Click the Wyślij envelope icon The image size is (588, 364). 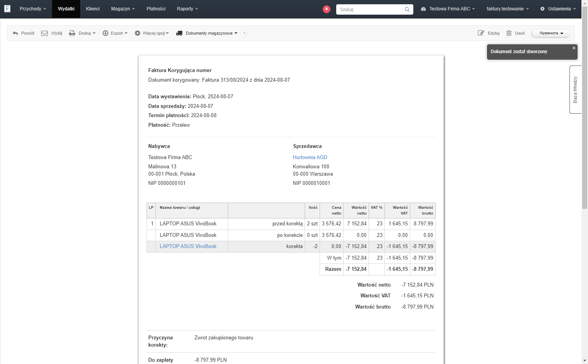tap(44, 34)
